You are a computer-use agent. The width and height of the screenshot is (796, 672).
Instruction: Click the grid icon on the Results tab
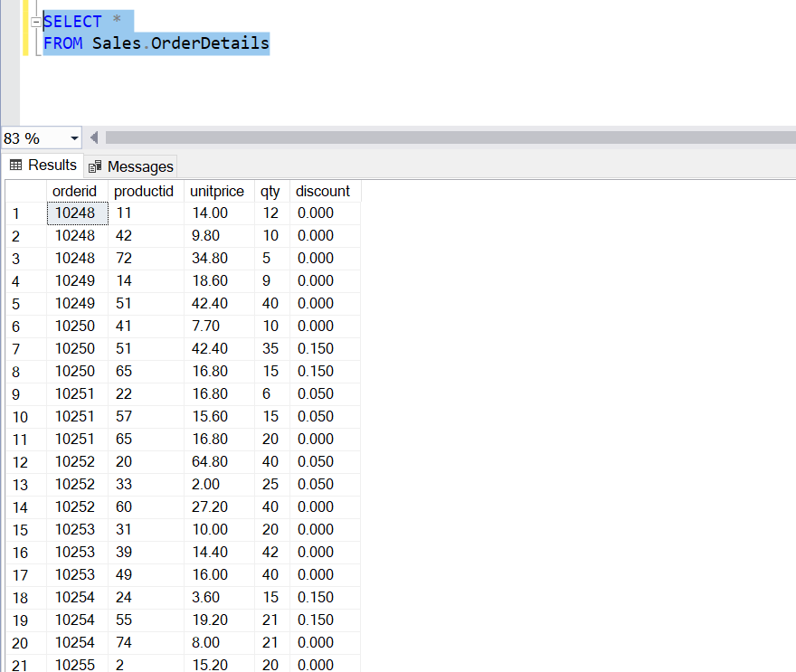tap(17, 166)
